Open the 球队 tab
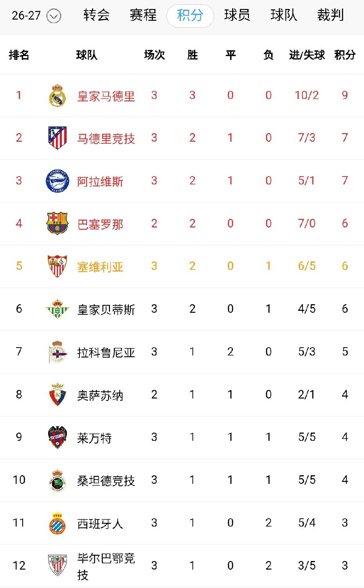Image resolution: width=364 pixels, height=588 pixels. [x=284, y=15]
